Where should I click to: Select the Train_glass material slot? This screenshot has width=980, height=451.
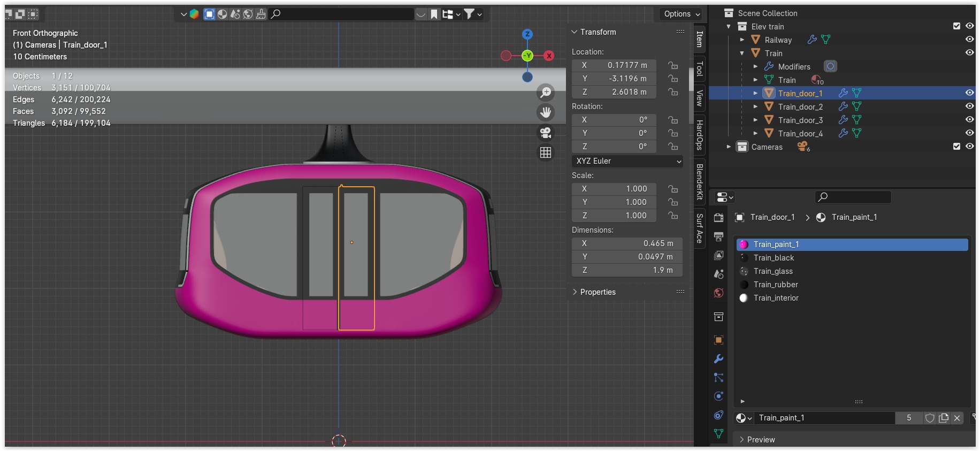pos(852,271)
